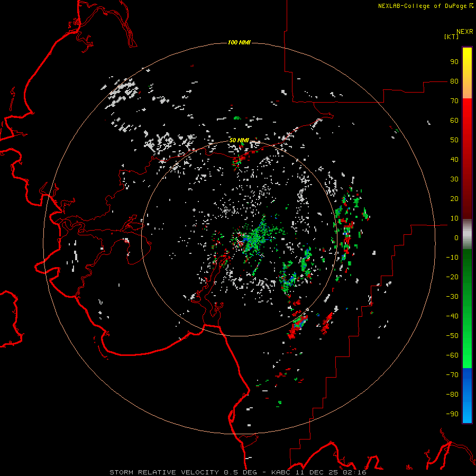Select the 70 value on velocity scale

click(454, 101)
